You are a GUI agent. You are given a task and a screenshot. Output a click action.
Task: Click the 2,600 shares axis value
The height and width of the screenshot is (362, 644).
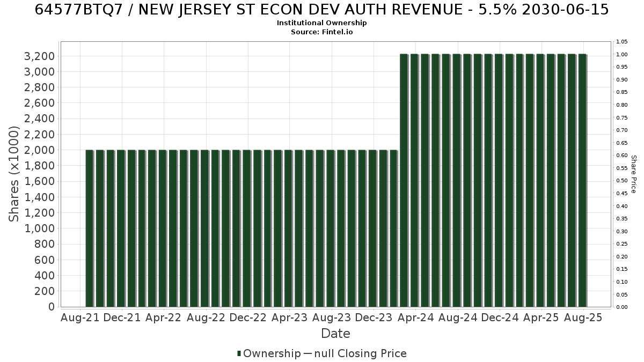pyautogui.click(x=40, y=103)
